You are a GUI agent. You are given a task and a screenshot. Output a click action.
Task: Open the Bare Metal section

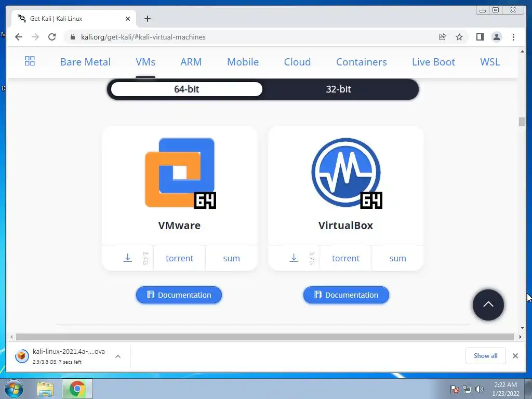coord(85,62)
